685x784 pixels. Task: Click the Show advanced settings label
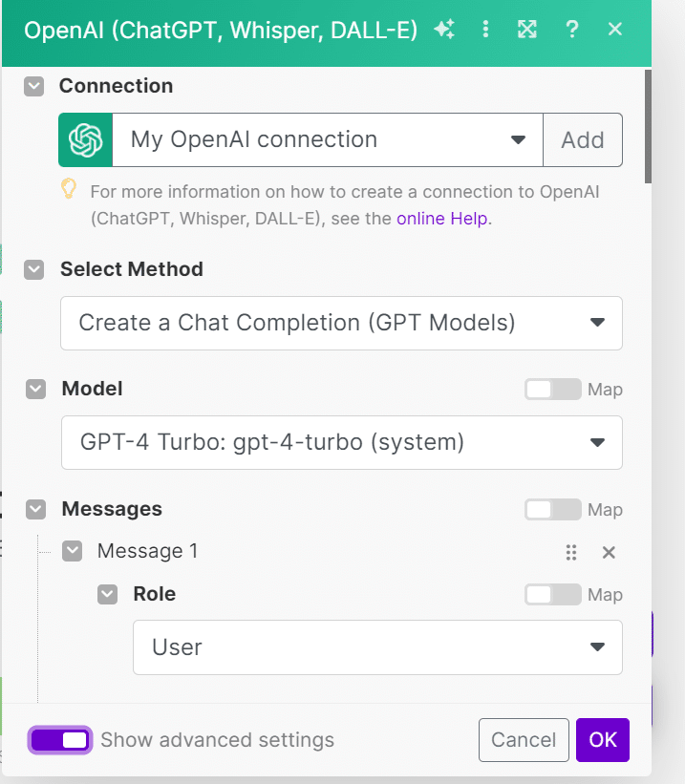coord(217,740)
